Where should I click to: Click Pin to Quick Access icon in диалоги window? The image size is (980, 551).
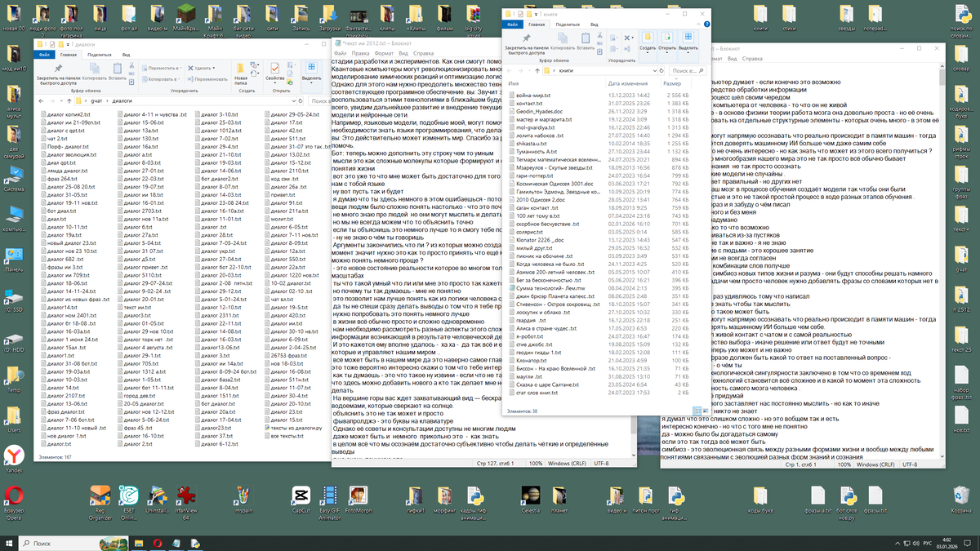tap(59, 69)
